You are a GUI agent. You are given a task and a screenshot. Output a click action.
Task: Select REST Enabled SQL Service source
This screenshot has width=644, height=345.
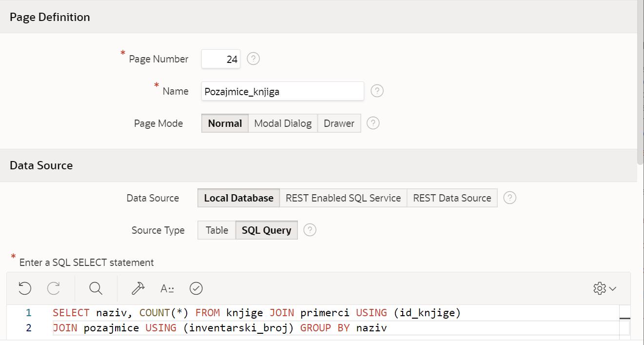(343, 198)
